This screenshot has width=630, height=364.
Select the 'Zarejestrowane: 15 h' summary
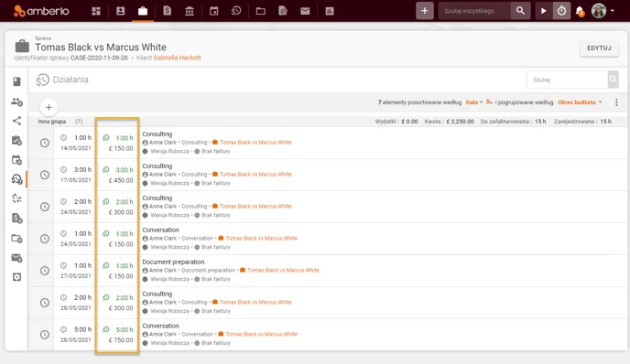tap(582, 122)
